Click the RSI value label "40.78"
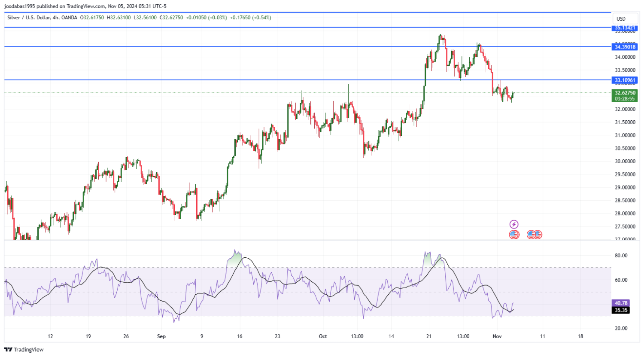Viewport: 644px width, 357px height. pyautogui.click(x=621, y=303)
